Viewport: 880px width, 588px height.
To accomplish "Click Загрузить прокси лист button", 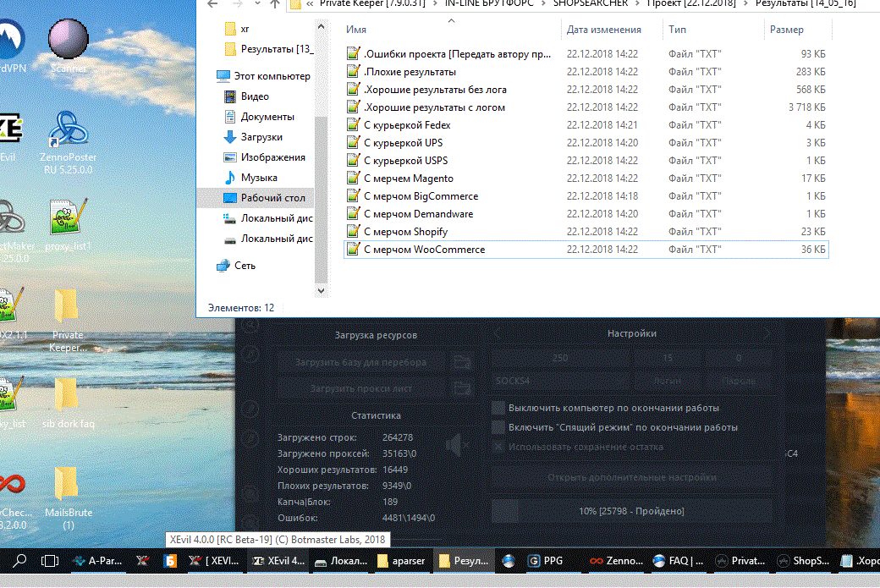I will 360,387.
